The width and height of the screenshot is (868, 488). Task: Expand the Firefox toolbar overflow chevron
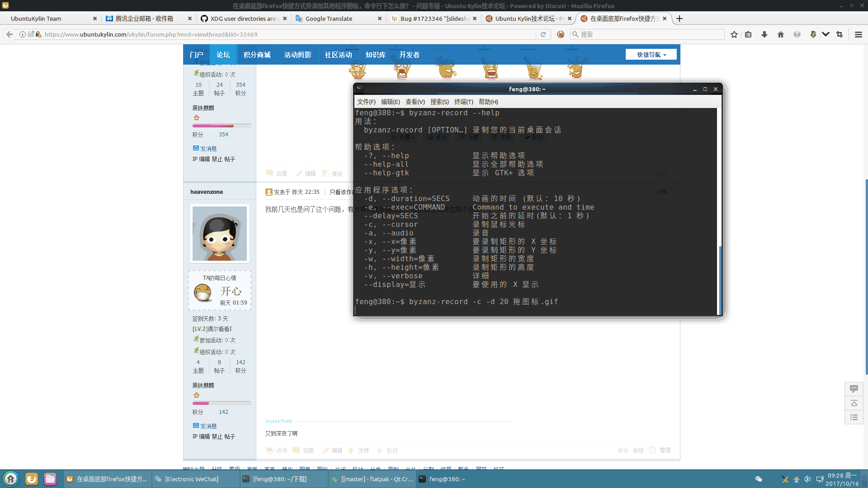point(826,34)
